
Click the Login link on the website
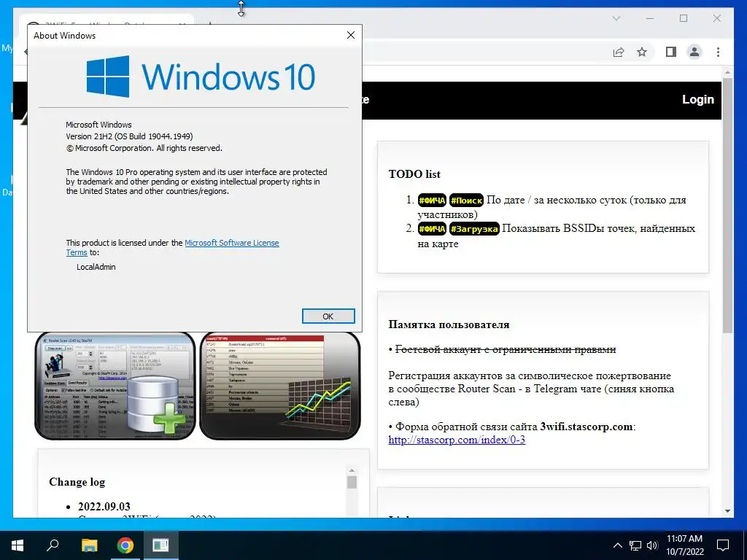click(698, 99)
